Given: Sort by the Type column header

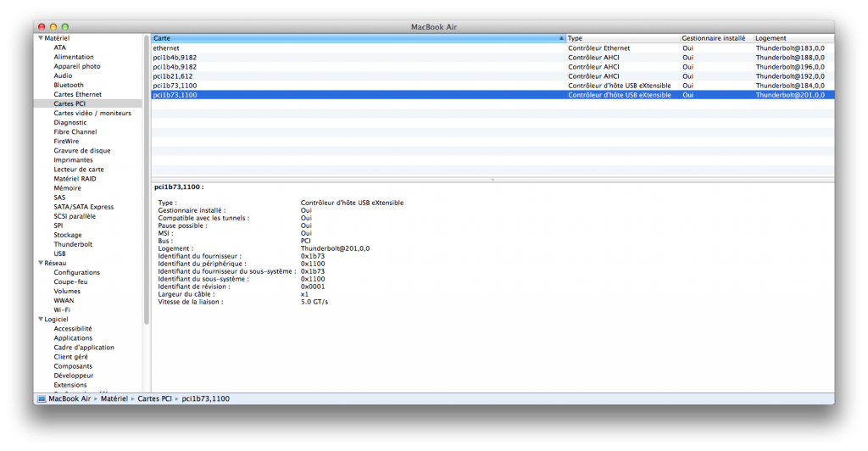Looking at the screenshot, I should click(x=622, y=38).
